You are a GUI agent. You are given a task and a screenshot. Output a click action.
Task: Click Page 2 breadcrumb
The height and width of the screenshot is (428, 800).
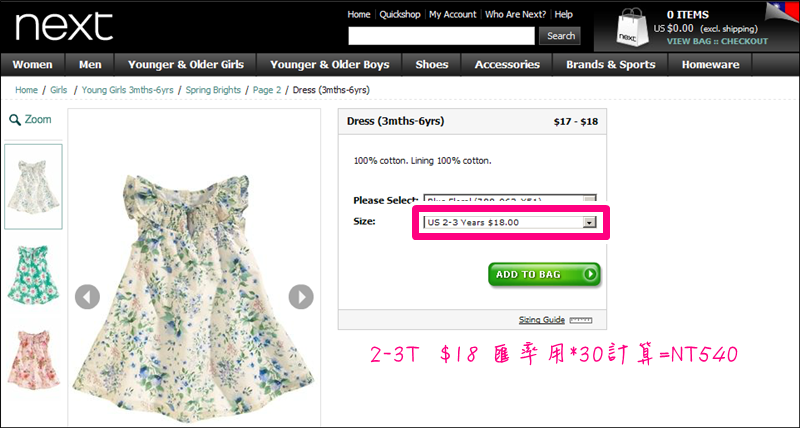click(267, 90)
